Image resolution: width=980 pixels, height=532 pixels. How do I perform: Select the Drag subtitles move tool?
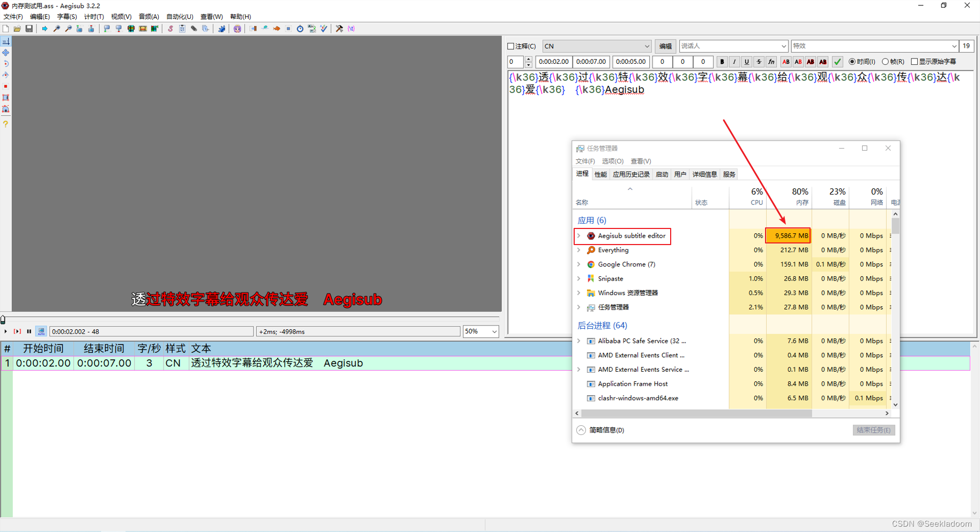(x=5, y=53)
